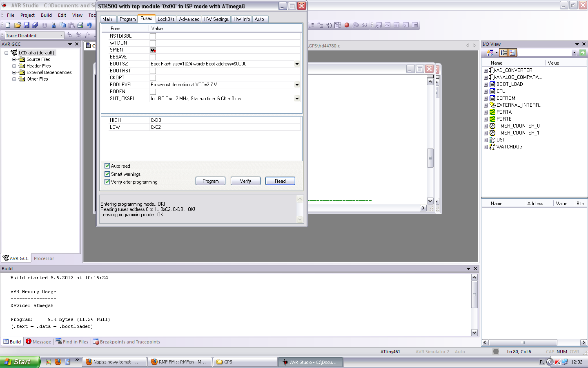Click the Save All icon
The width and height of the screenshot is (588, 368).
click(35, 25)
